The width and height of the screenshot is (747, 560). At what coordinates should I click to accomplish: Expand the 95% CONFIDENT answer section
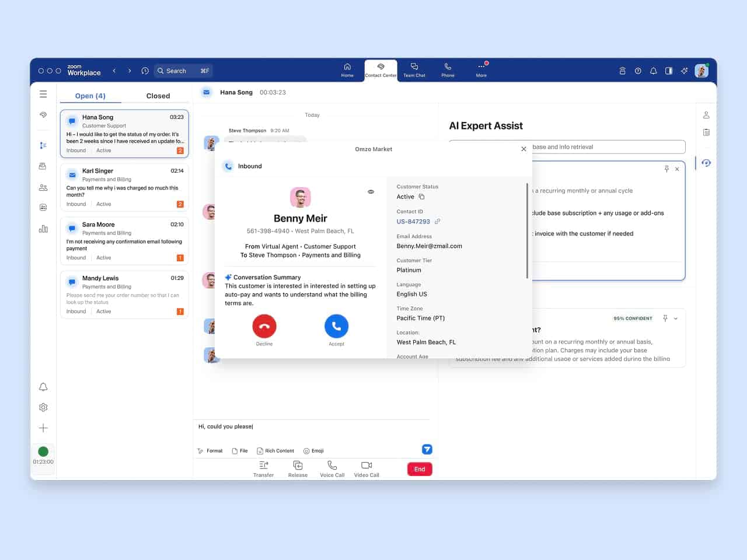pos(675,318)
